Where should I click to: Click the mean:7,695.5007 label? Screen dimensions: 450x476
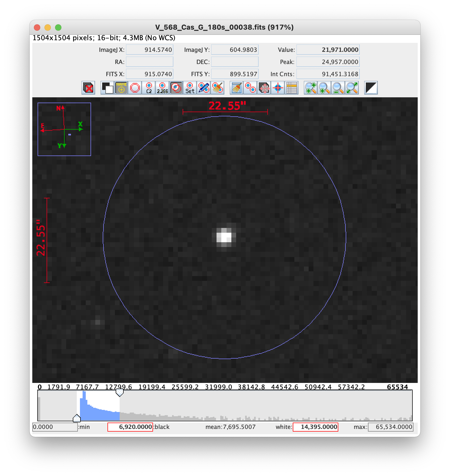pyautogui.click(x=231, y=427)
